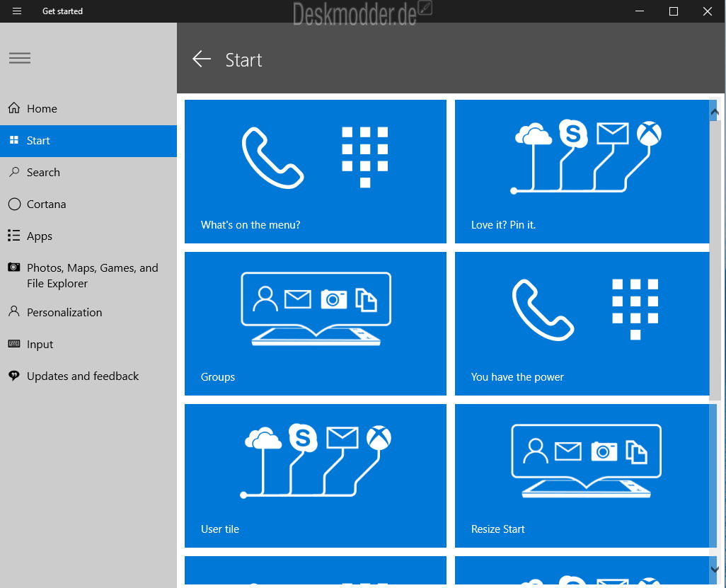Click the scrollbar up arrow

[715, 112]
